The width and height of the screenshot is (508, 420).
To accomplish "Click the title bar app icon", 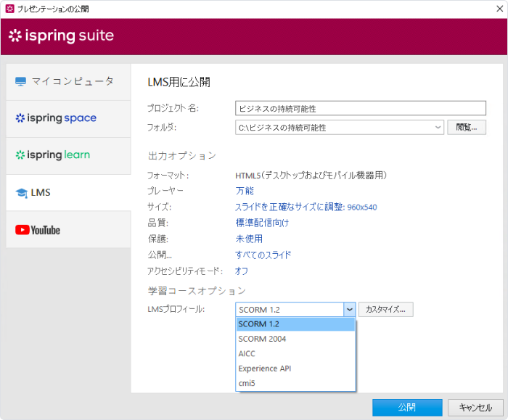I will (x=9, y=9).
